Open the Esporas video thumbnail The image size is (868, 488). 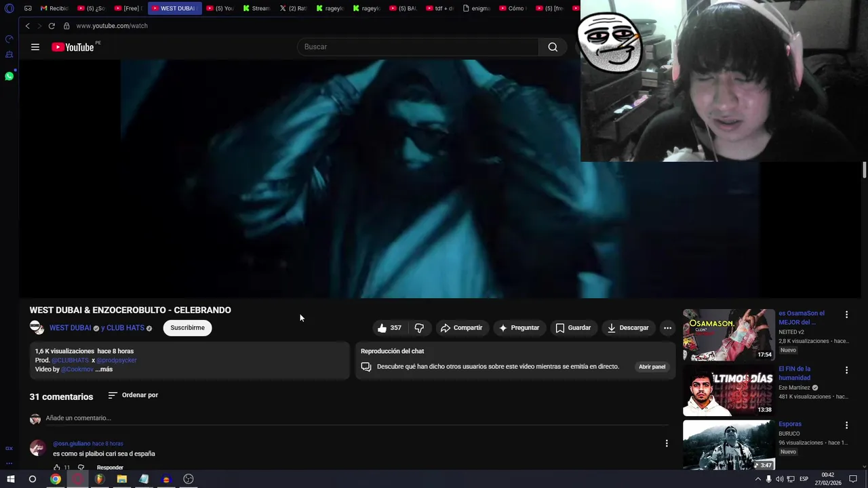(x=728, y=445)
